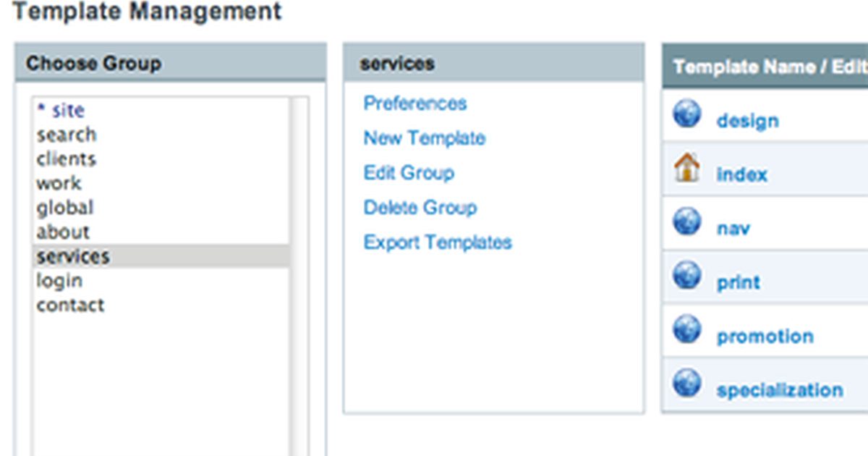Image resolution: width=868 pixels, height=456 pixels.
Task: Delete the services group
Action: (420, 208)
